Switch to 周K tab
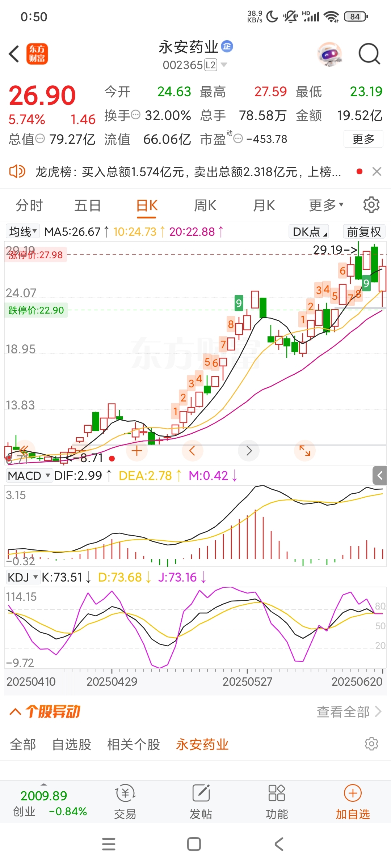This screenshot has height=868, width=391. pos(205,205)
